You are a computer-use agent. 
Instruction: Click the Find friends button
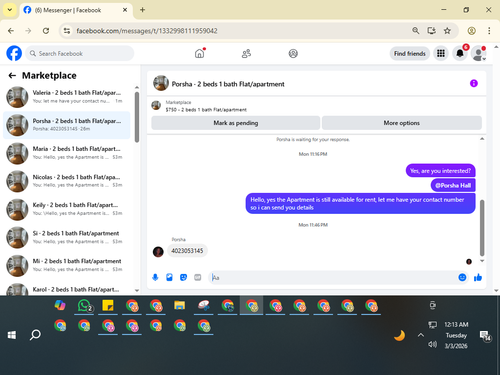coord(410,53)
